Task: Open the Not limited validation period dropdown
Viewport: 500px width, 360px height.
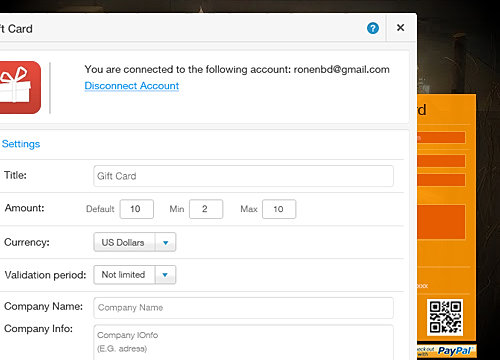Action: 134,275
